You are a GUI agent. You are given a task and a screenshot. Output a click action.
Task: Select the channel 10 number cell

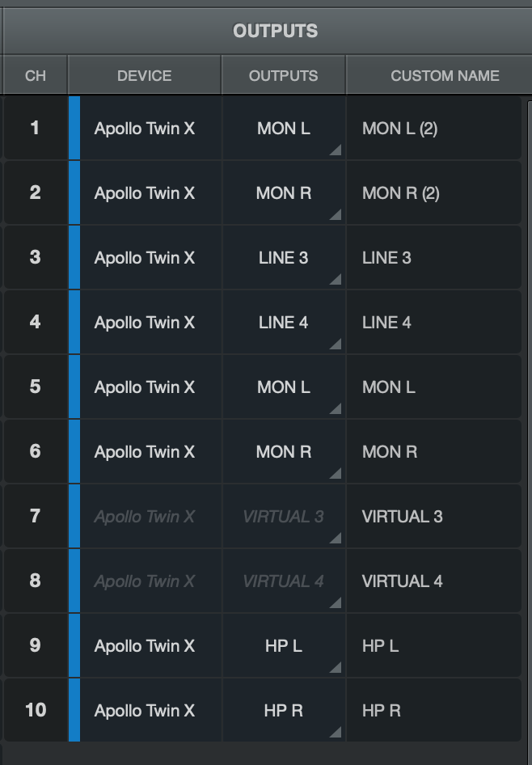tap(35, 710)
